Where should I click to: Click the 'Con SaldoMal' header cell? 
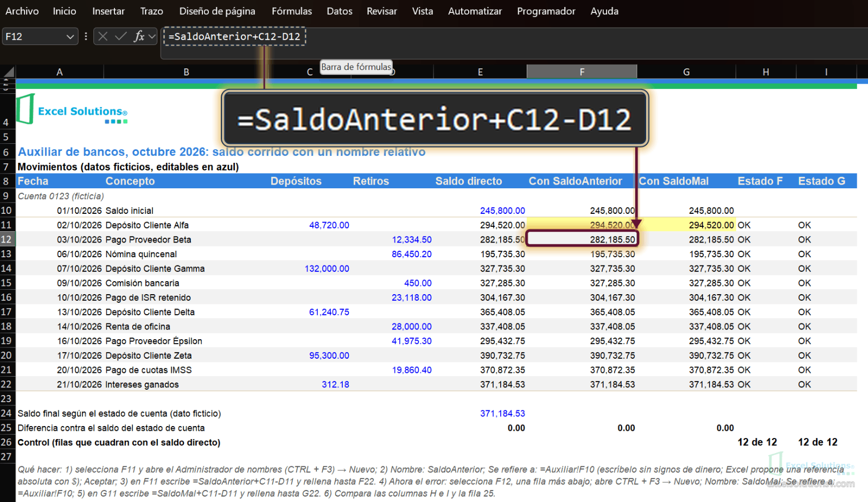pyautogui.click(x=686, y=181)
